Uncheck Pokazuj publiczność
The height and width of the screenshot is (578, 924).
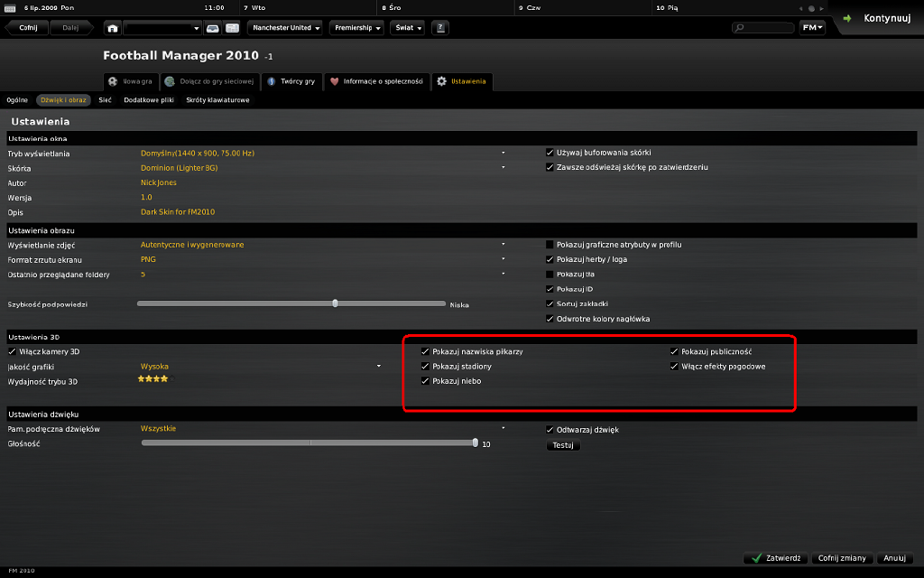(x=675, y=351)
